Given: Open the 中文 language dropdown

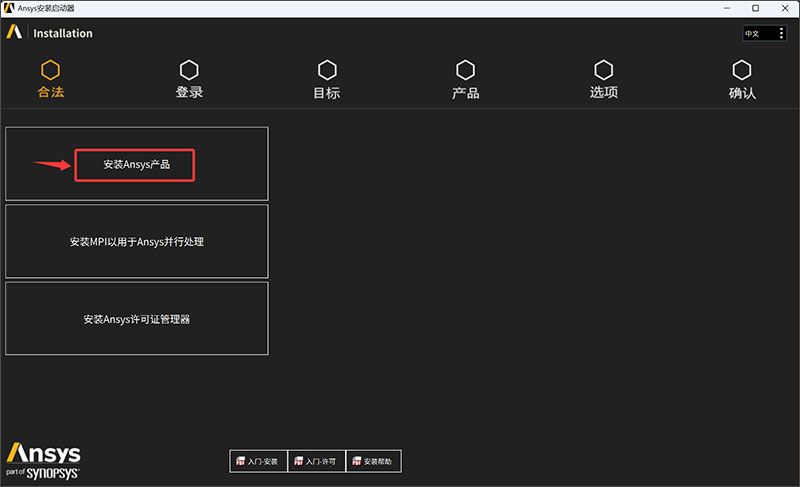Looking at the screenshot, I should coord(764,33).
